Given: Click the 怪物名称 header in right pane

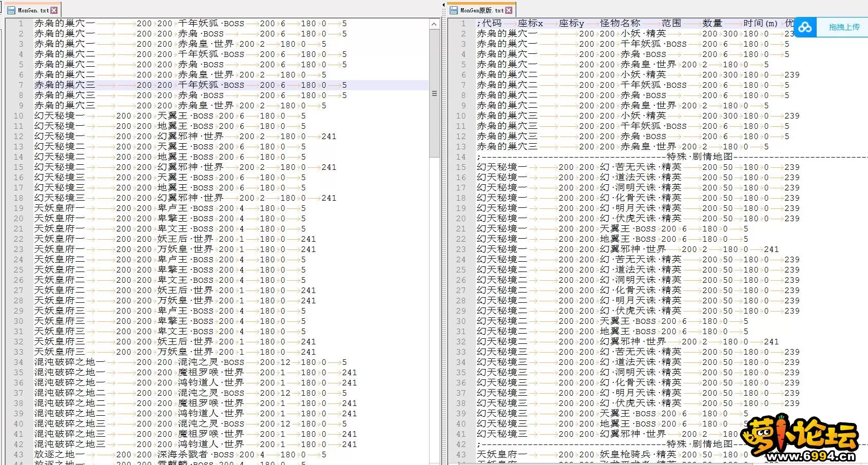Looking at the screenshot, I should click(x=620, y=24).
